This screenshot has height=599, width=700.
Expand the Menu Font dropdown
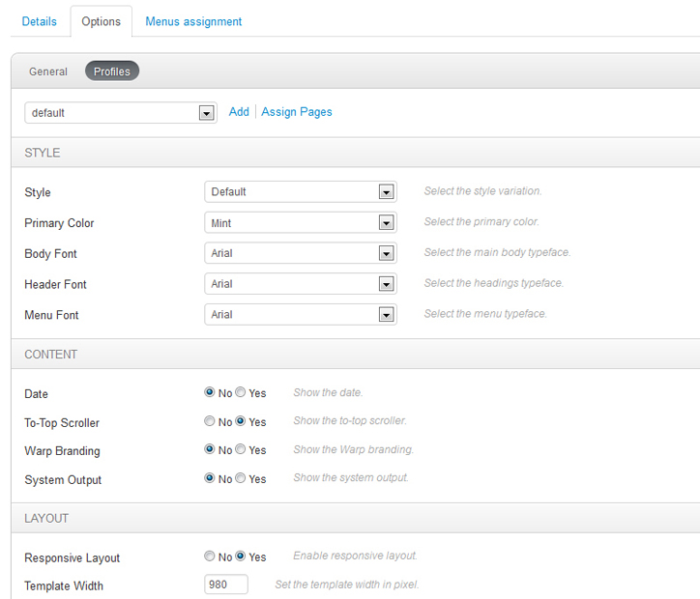301,315
